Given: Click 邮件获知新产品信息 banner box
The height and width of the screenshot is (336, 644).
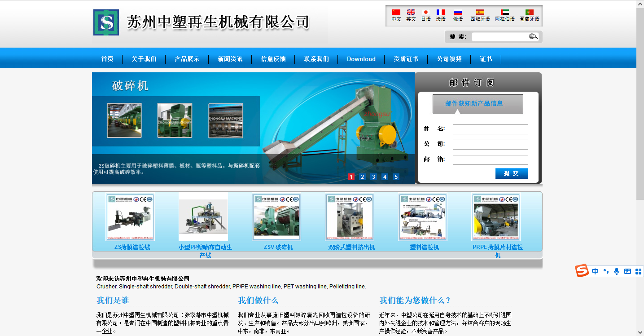Looking at the screenshot, I should point(478,104).
